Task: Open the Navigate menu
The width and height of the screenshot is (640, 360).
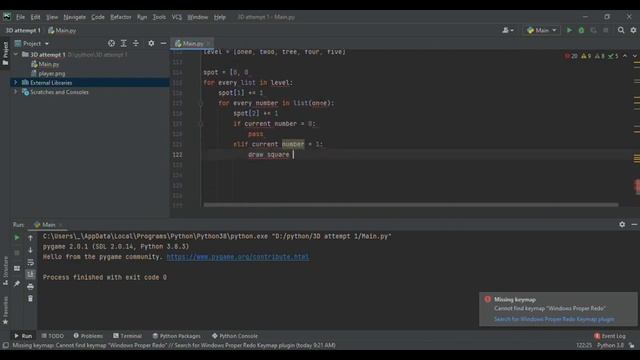Action: click(x=75, y=17)
